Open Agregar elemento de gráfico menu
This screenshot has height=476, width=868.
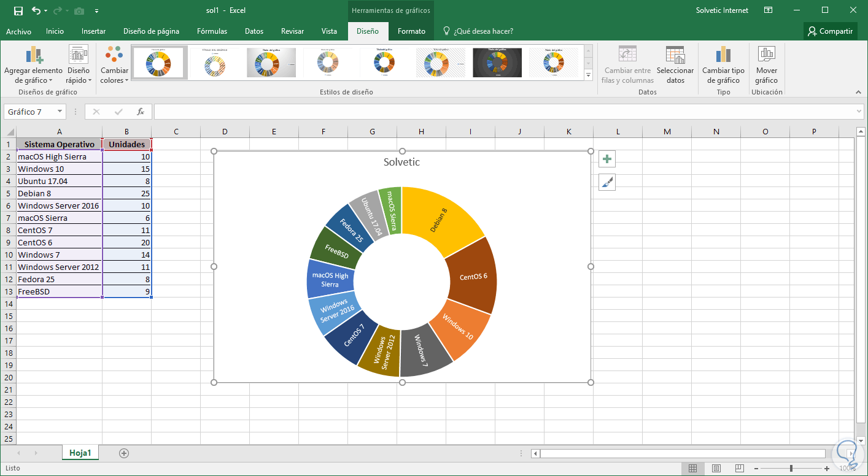click(33, 65)
